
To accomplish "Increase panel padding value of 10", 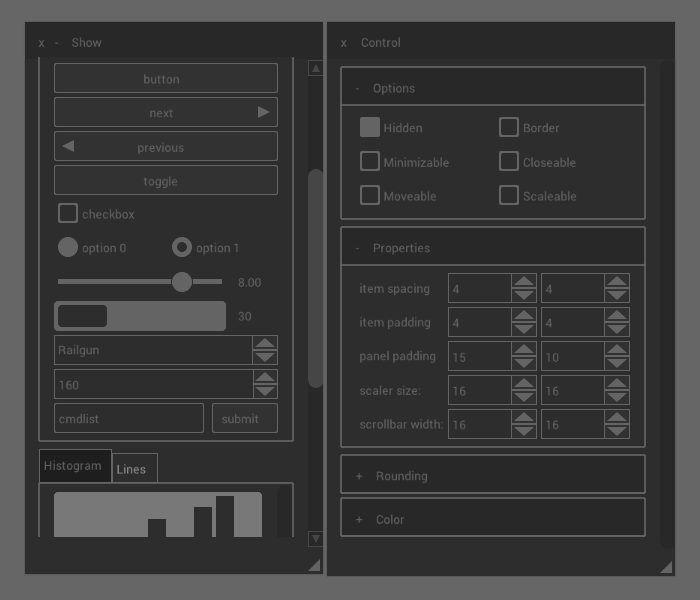I will [617, 349].
